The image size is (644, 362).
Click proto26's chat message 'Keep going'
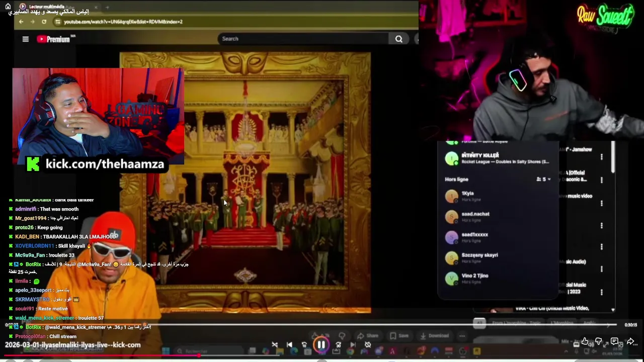tap(50, 228)
